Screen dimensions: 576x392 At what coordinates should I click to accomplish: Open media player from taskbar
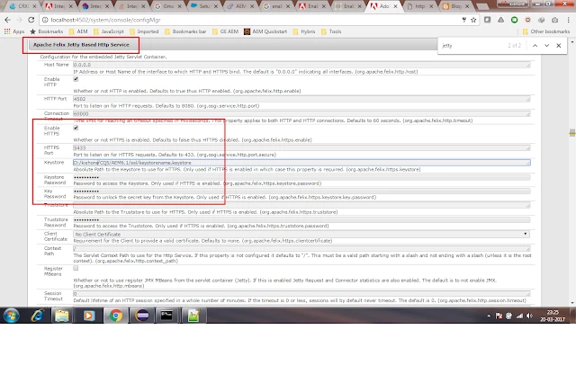coord(88,316)
